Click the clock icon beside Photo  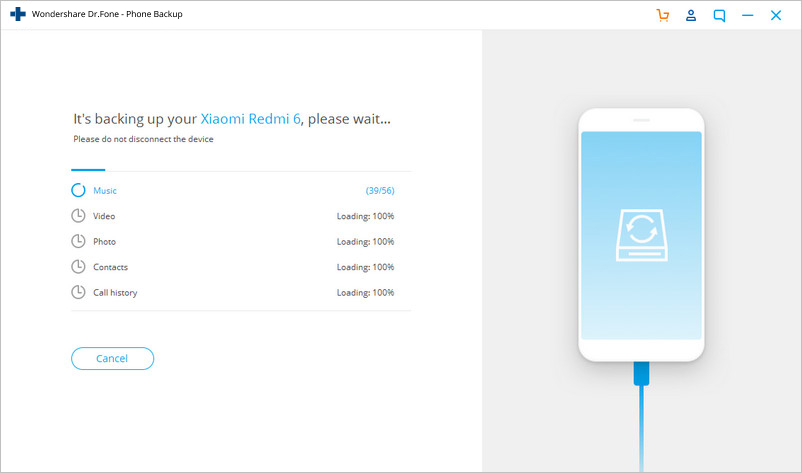(x=78, y=241)
